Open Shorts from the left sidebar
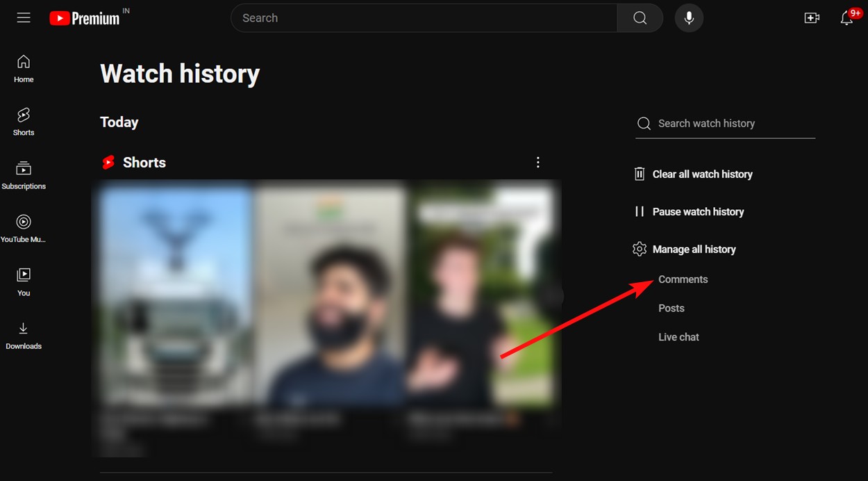 pos(23,120)
